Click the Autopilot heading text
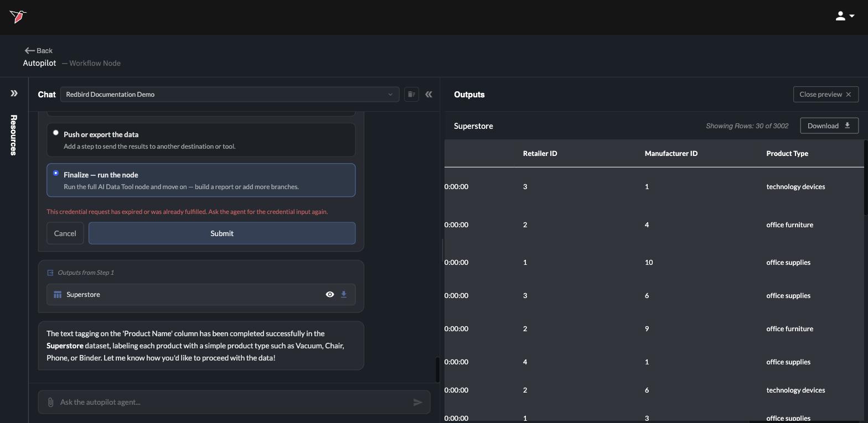Viewport: 868px width, 423px height. [x=39, y=63]
